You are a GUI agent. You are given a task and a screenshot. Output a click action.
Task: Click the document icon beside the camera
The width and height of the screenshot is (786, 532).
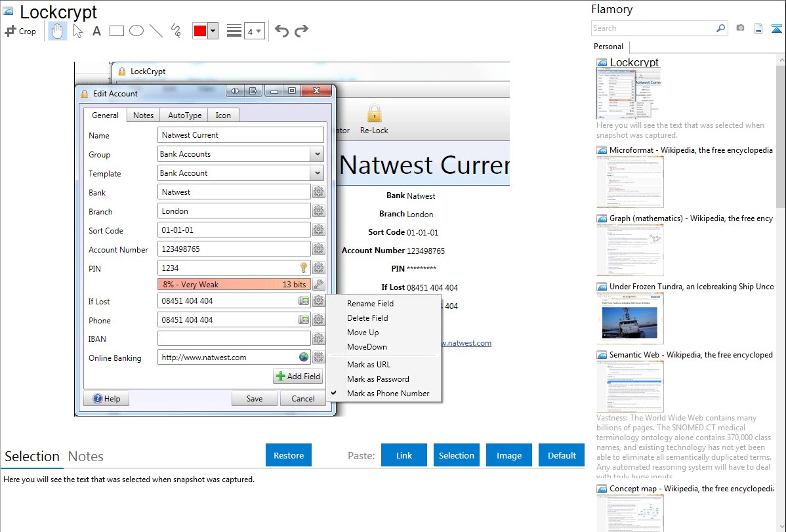click(758, 29)
